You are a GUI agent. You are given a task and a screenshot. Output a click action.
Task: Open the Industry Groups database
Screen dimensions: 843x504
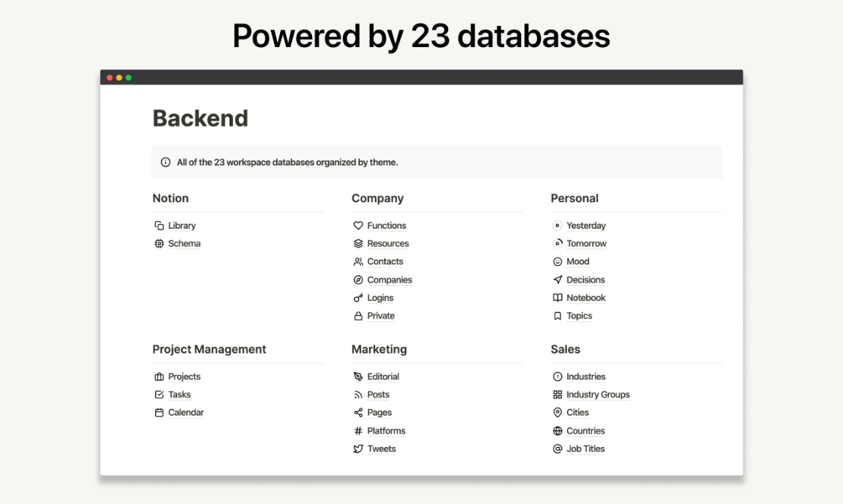[x=597, y=395]
